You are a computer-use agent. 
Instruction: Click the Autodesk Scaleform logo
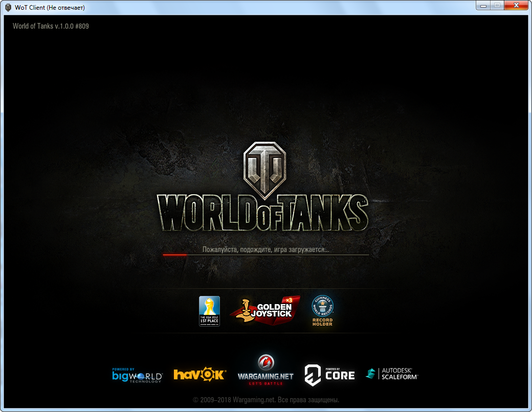392,374
